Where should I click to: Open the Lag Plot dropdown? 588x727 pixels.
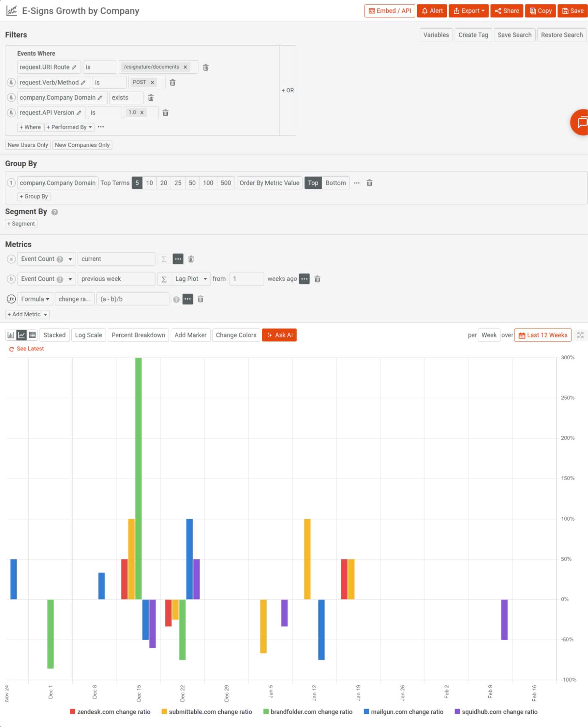(191, 279)
